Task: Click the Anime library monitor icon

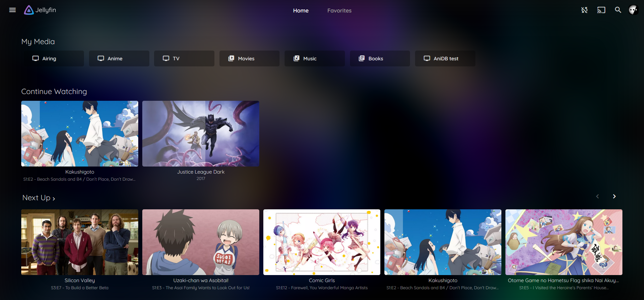Action: coord(101,58)
